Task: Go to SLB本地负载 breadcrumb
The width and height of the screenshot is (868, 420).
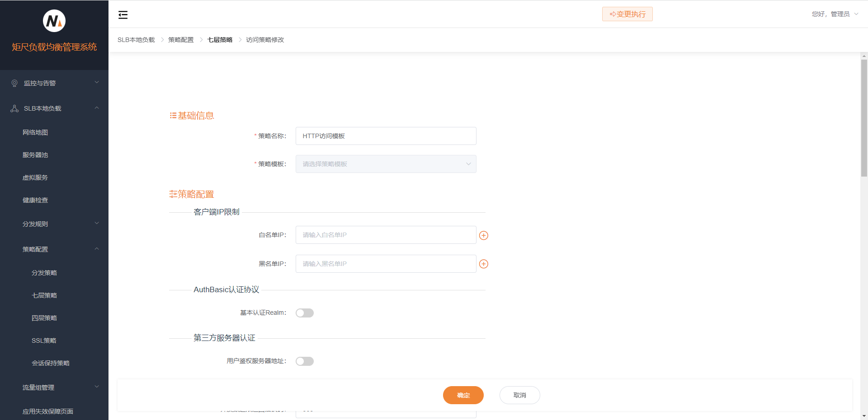Action: 136,40
